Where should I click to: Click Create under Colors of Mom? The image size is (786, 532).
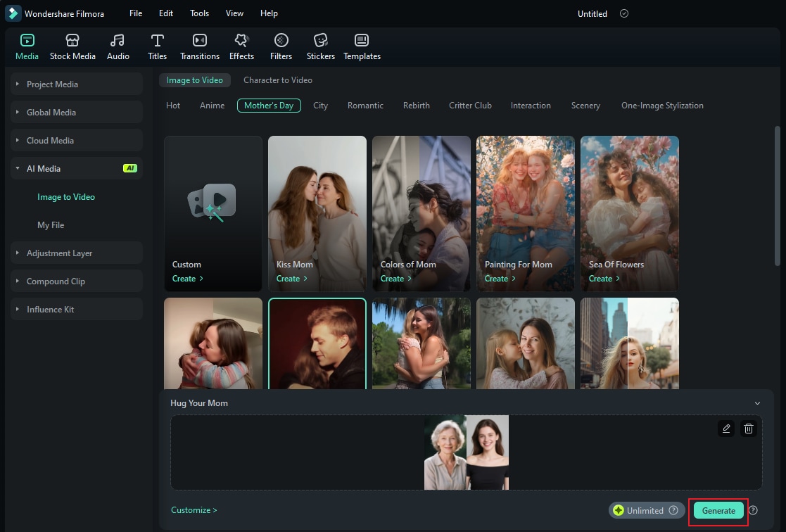[x=395, y=278]
